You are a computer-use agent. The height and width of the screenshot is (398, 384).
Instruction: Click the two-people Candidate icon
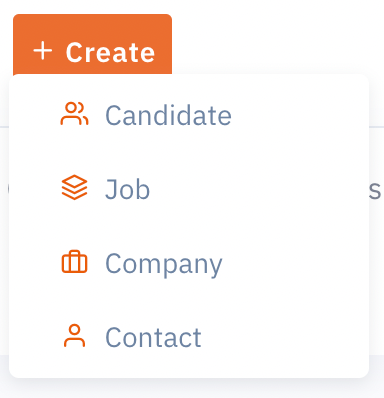(x=74, y=114)
